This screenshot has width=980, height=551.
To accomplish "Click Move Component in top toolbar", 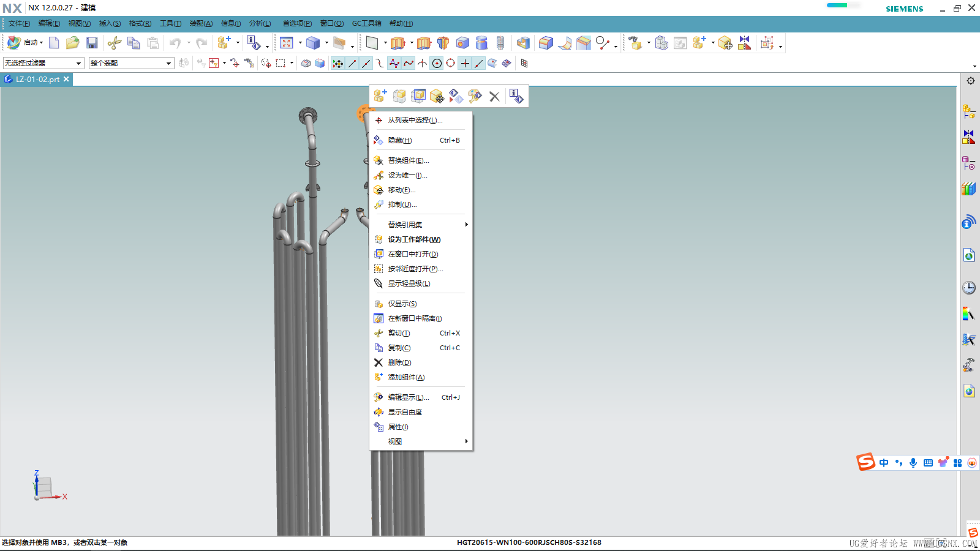I will click(x=725, y=43).
